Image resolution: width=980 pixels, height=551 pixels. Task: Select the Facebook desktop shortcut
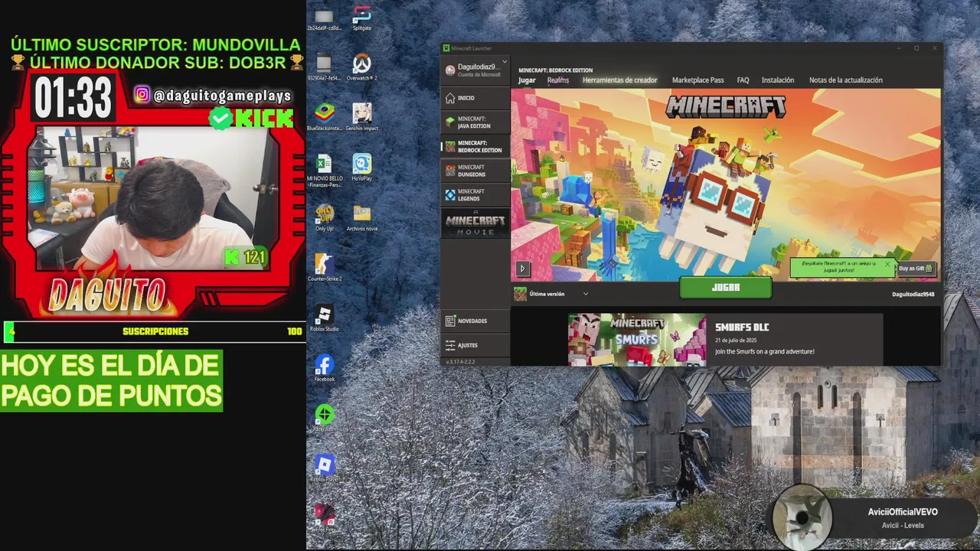pos(325,368)
